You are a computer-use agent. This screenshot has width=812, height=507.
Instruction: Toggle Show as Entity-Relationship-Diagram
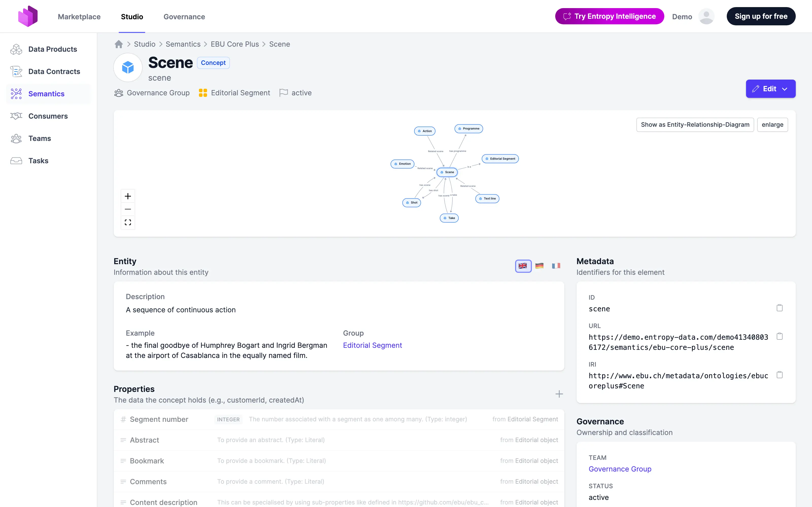[695, 124]
